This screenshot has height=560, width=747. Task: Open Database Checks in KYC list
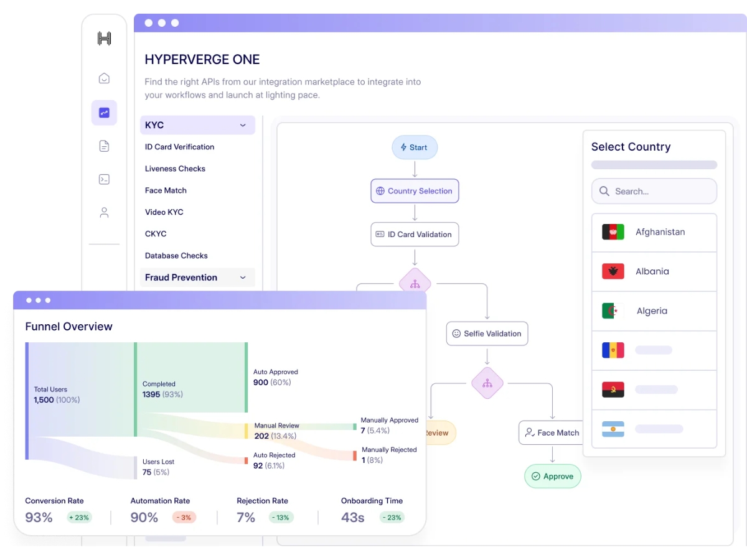tap(176, 256)
